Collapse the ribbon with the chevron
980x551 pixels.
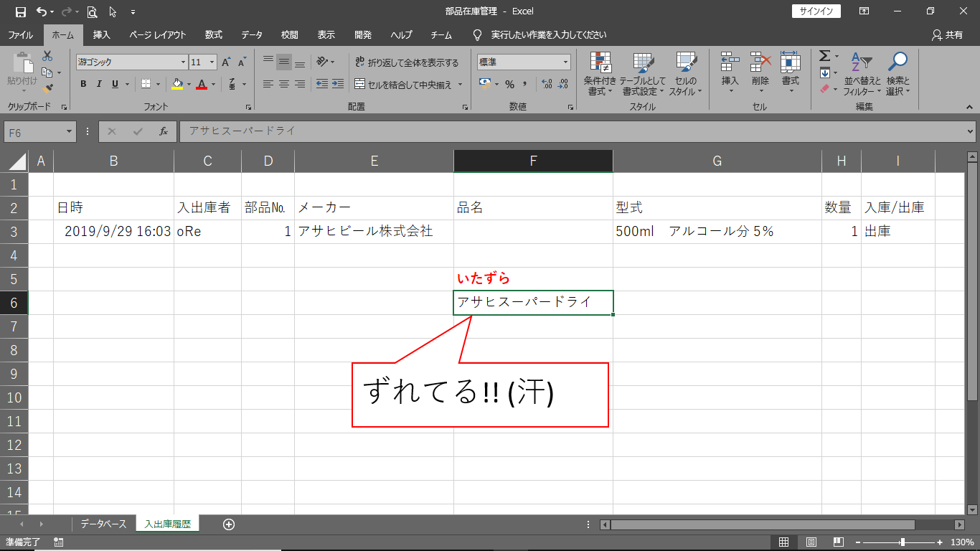968,106
